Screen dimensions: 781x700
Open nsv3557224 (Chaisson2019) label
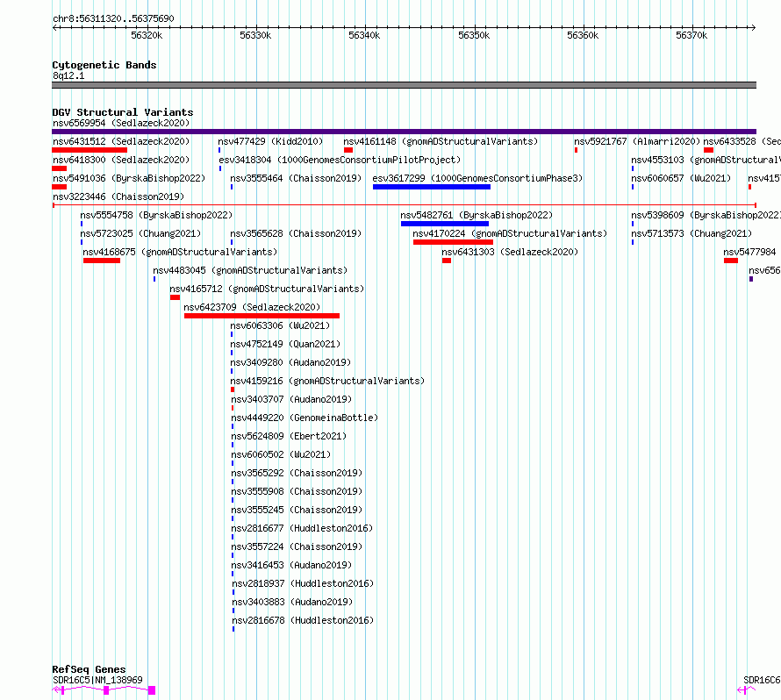point(297,546)
